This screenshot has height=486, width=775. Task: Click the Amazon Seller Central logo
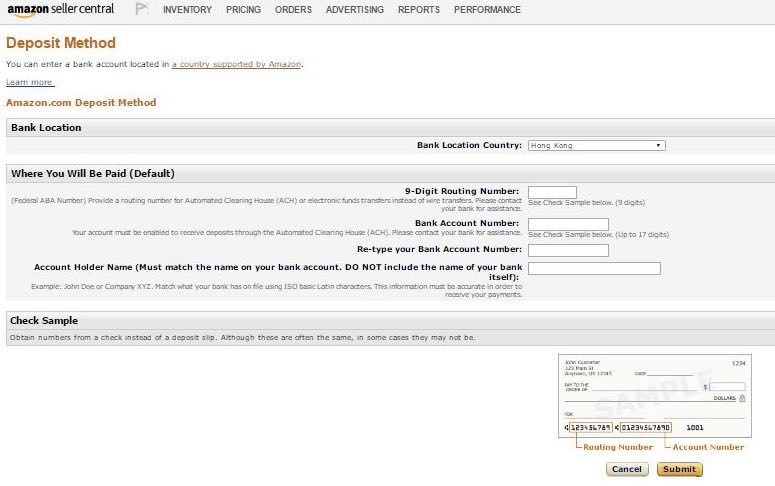[x=60, y=10]
